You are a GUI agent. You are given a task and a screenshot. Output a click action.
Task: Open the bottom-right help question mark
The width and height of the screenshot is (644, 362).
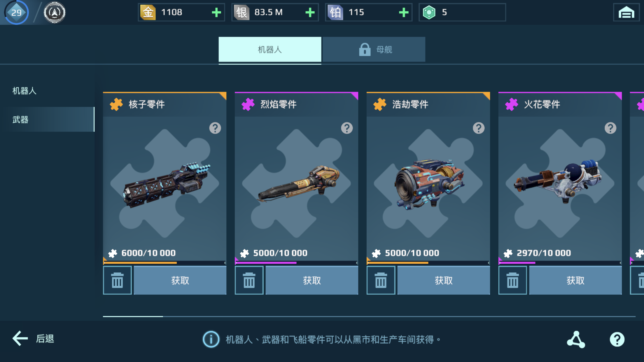click(617, 339)
